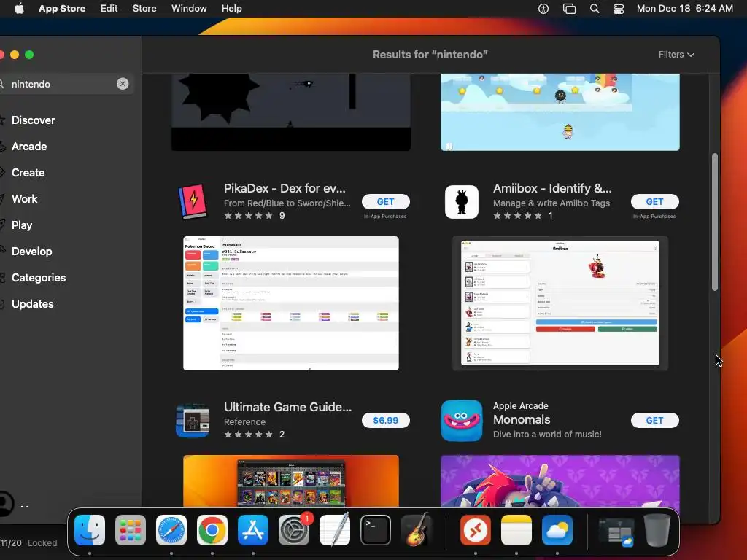Screen dimensions: 747x560
Task: View the dark silhouette game screenshot
Action: (x=291, y=112)
